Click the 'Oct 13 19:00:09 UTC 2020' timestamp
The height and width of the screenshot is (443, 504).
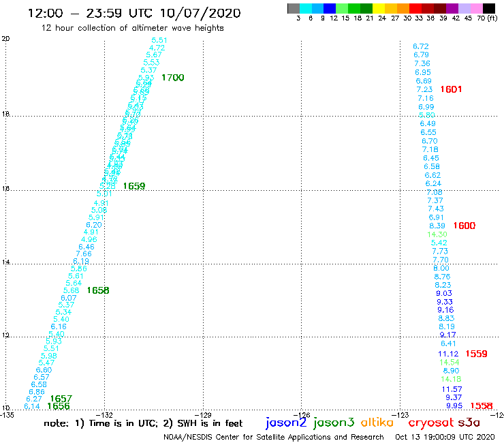pos(445,437)
